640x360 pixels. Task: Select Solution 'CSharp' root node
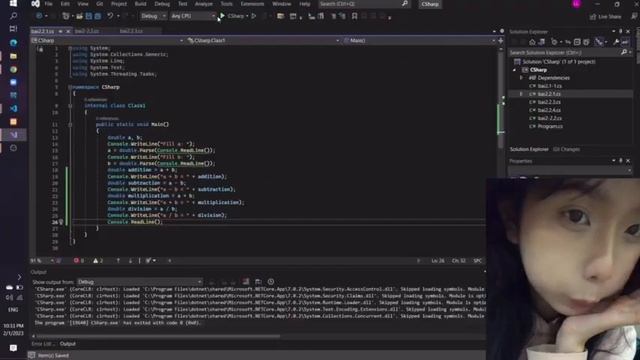(558, 62)
